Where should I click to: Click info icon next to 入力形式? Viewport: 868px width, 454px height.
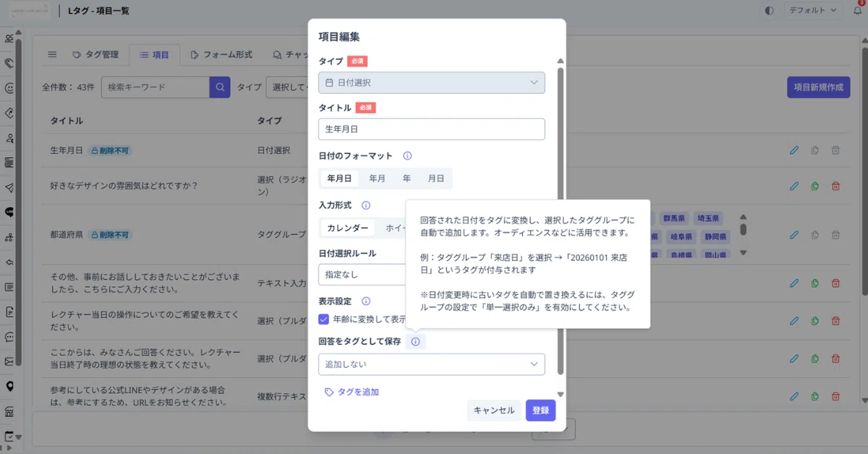point(366,205)
